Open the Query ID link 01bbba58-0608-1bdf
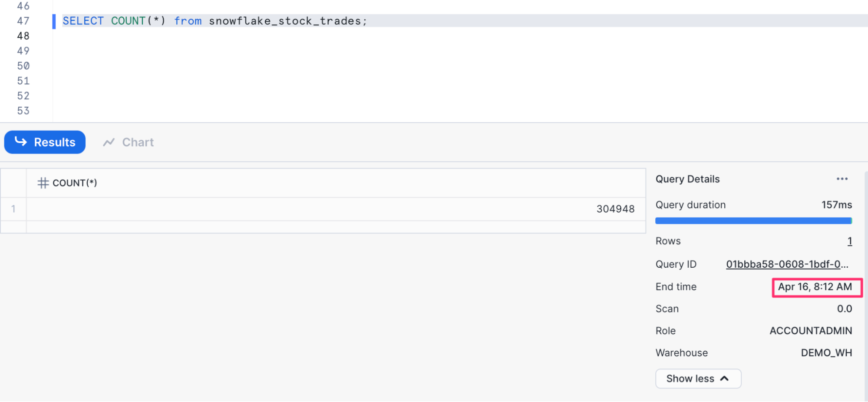 [787, 264]
